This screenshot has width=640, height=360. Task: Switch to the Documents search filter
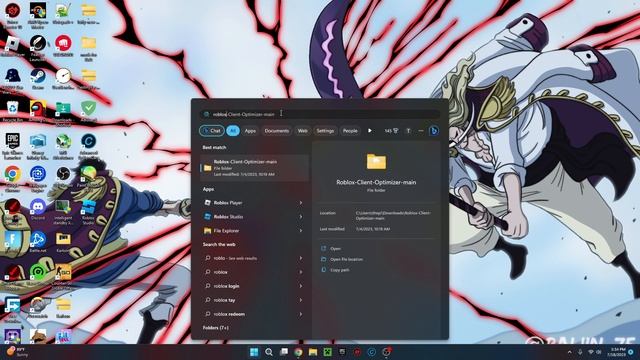pyautogui.click(x=277, y=131)
